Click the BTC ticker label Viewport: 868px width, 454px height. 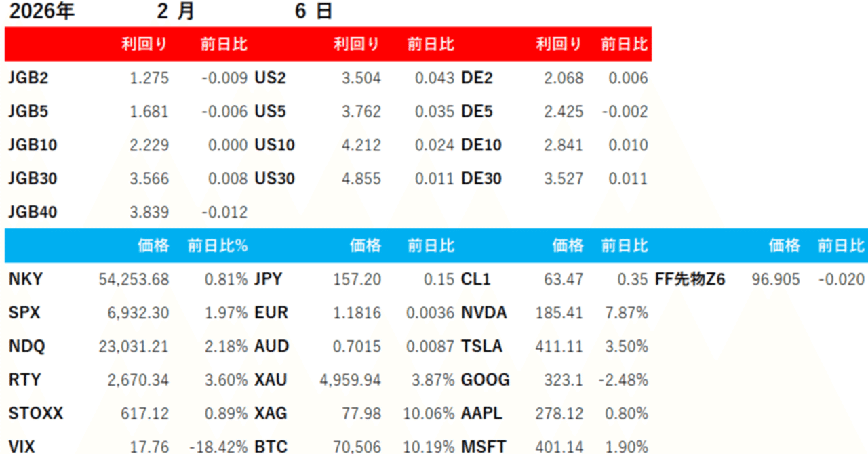tap(271, 447)
